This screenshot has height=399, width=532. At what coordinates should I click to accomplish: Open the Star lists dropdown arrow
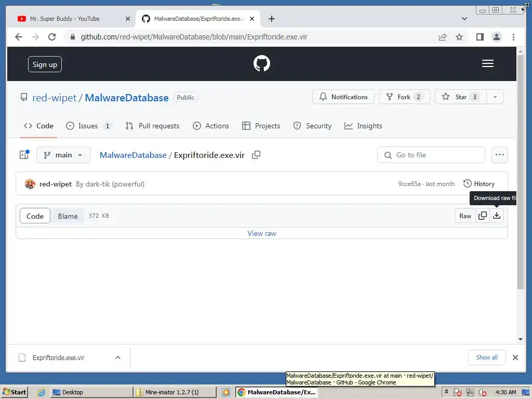(495, 97)
